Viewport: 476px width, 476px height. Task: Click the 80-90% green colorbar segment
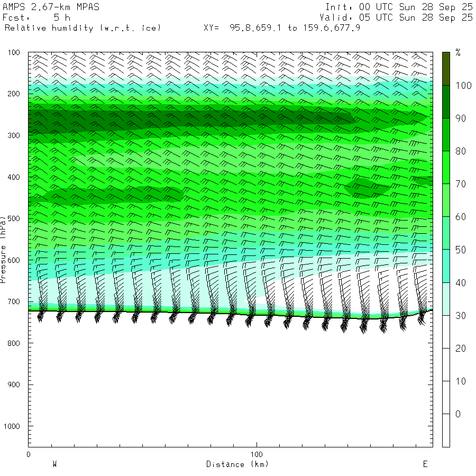pos(446,135)
